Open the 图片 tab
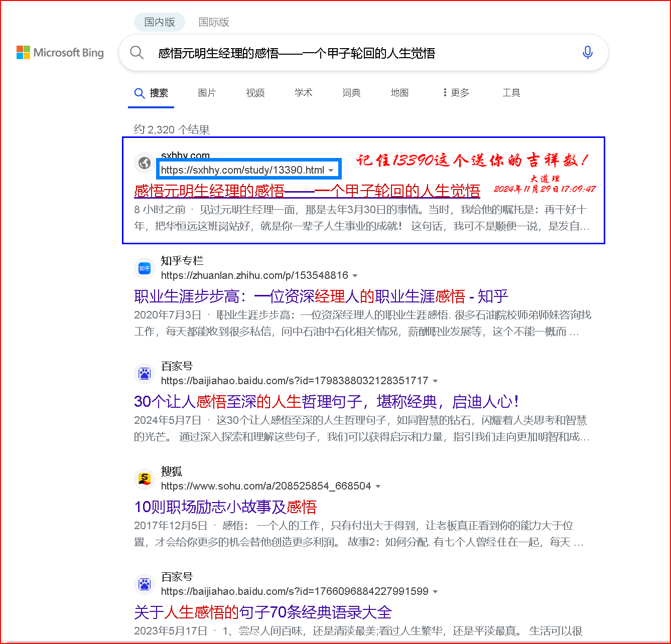This screenshot has width=671, height=644. pyautogui.click(x=207, y=93)
